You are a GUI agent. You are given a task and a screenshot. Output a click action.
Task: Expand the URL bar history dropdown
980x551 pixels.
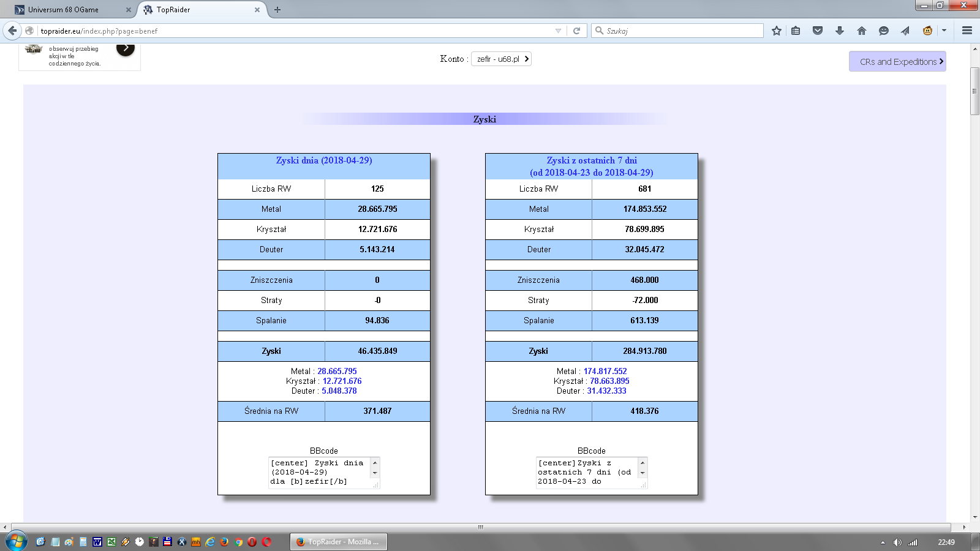coord(558,31)
